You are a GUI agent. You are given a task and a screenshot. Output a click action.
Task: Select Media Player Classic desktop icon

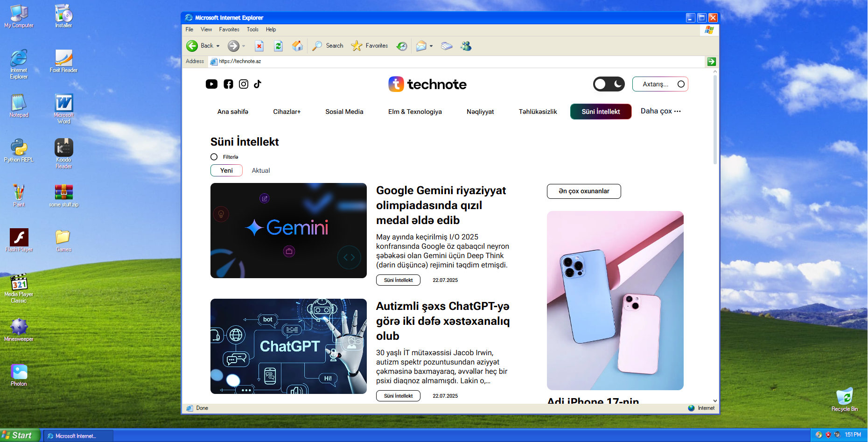point(19,288)
